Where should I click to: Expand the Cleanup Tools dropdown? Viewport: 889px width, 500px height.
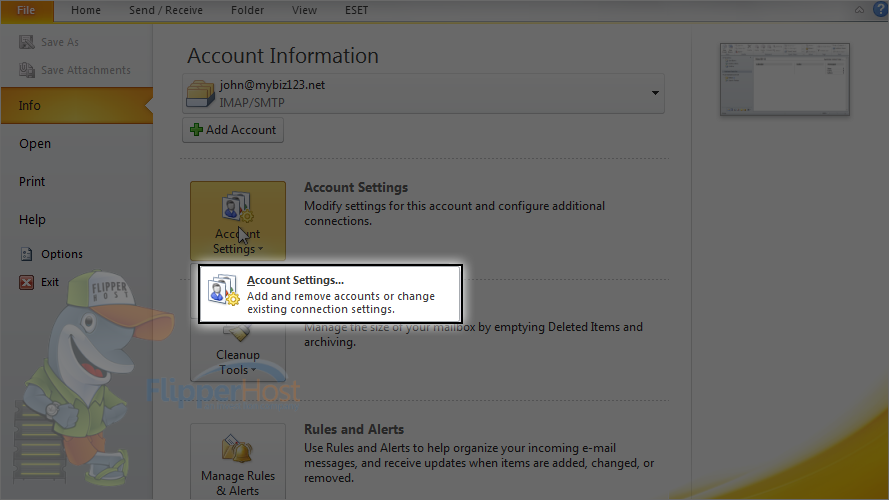(x=238, y=351)
